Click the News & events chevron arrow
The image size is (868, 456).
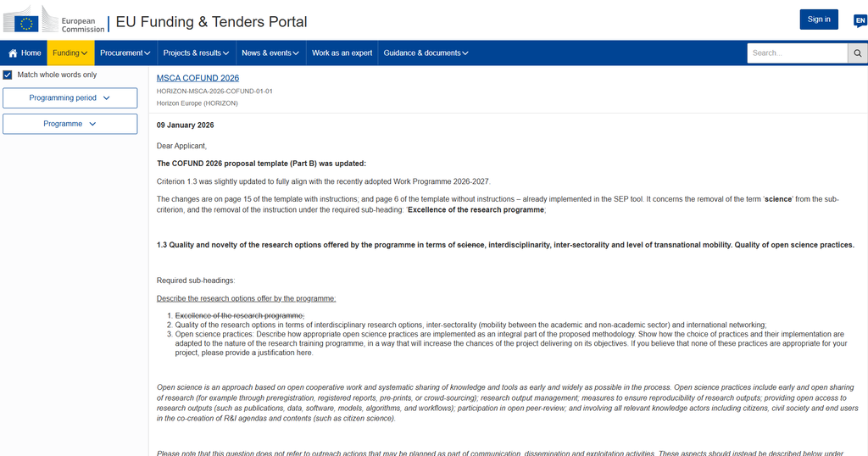(x=296, y=53)
